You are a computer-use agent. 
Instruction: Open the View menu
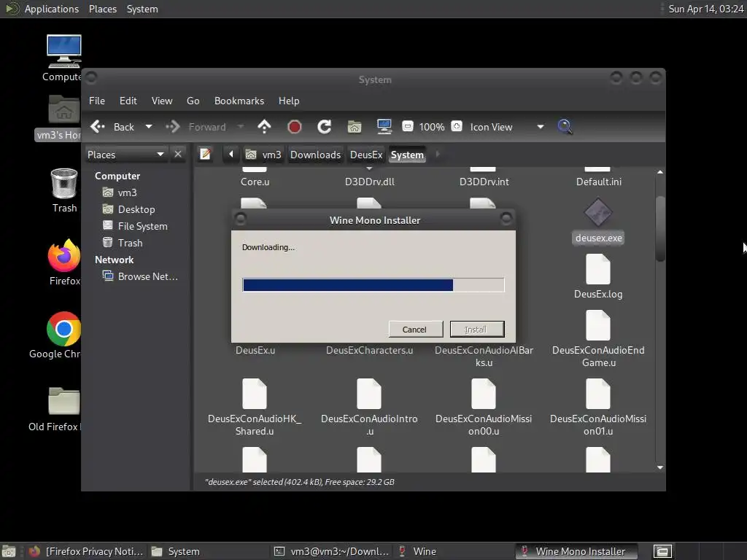click(162, 101)
